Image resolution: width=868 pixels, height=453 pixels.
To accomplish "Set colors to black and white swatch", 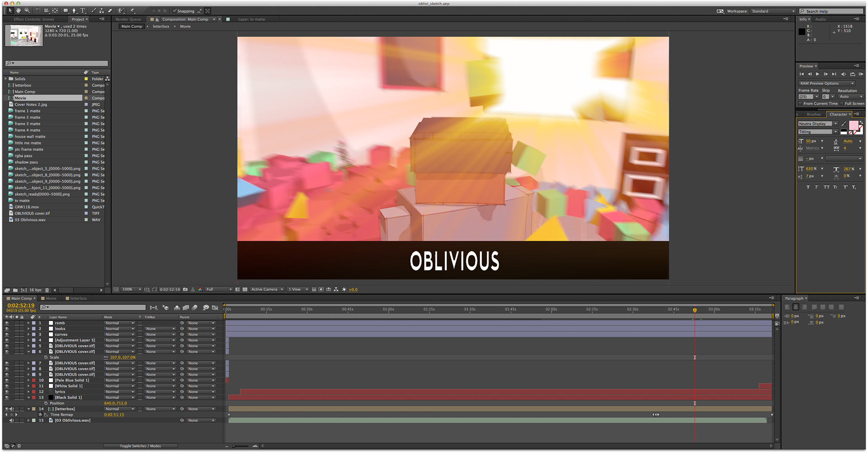I will click(844, 132).
